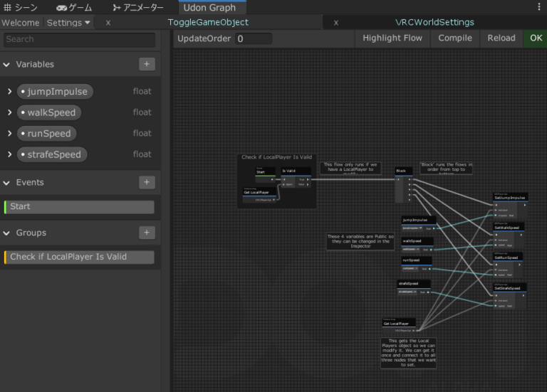Open the VRCWorldSettings graph tab
This screenshot has height=392, width=547.
(434, 23)
